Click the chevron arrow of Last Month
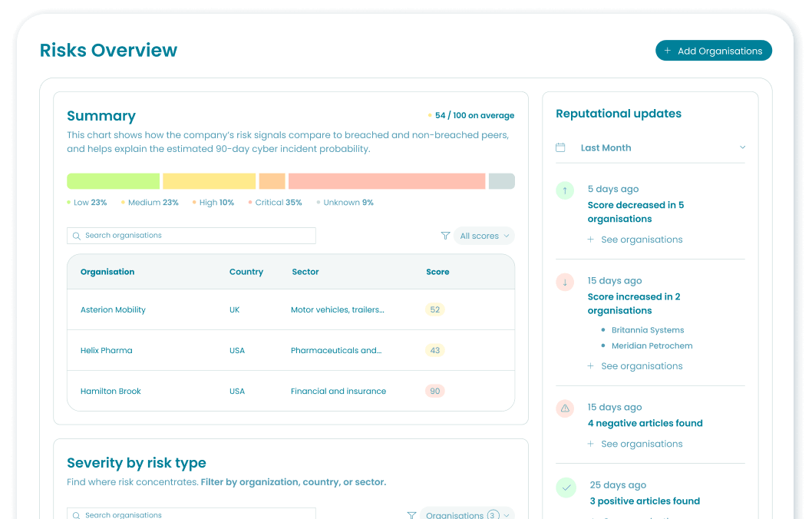812x519 pixels. coord(742,147)
